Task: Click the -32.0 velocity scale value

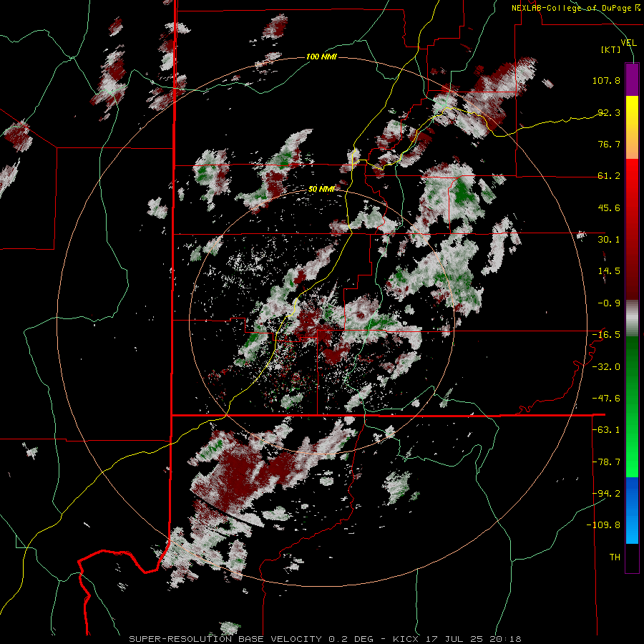Action: pyautogui.click(x=606, y=367)
